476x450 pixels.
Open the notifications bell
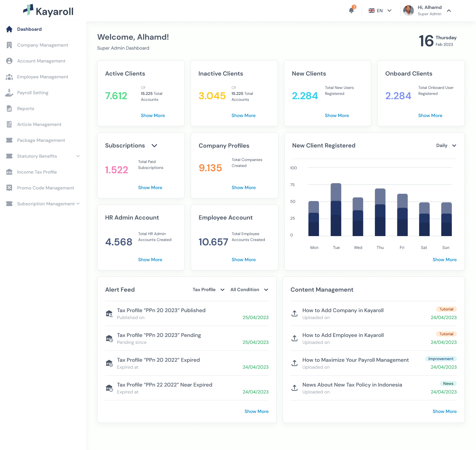(x=351, y=10)
